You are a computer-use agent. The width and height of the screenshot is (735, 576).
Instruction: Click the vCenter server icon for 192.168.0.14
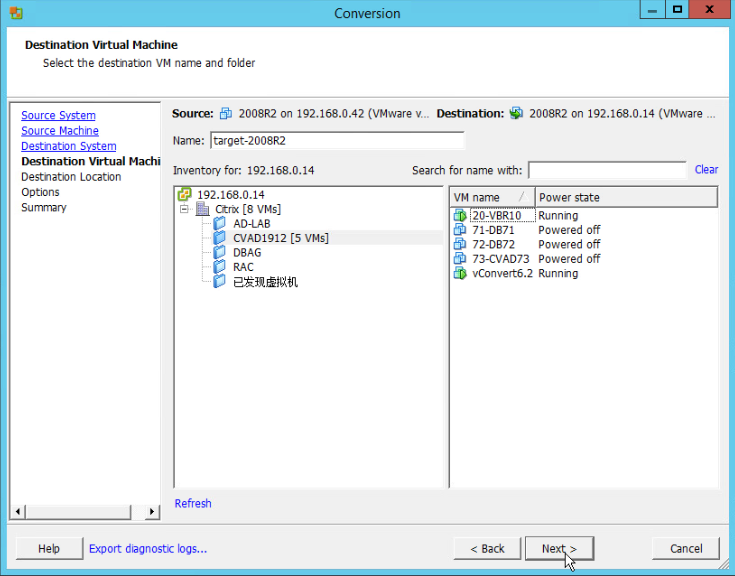[x=185, y=194]
